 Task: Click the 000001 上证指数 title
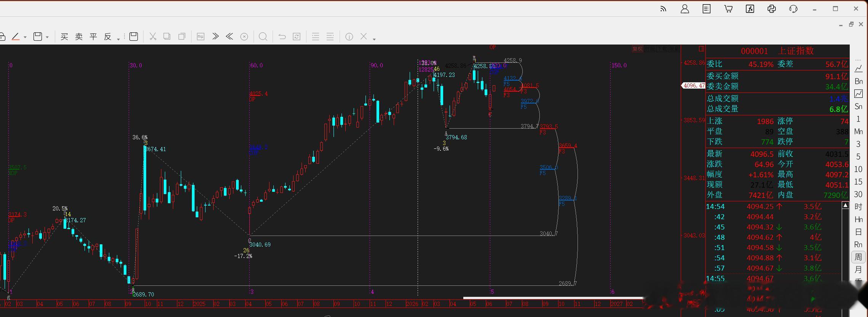click(777, 51)
